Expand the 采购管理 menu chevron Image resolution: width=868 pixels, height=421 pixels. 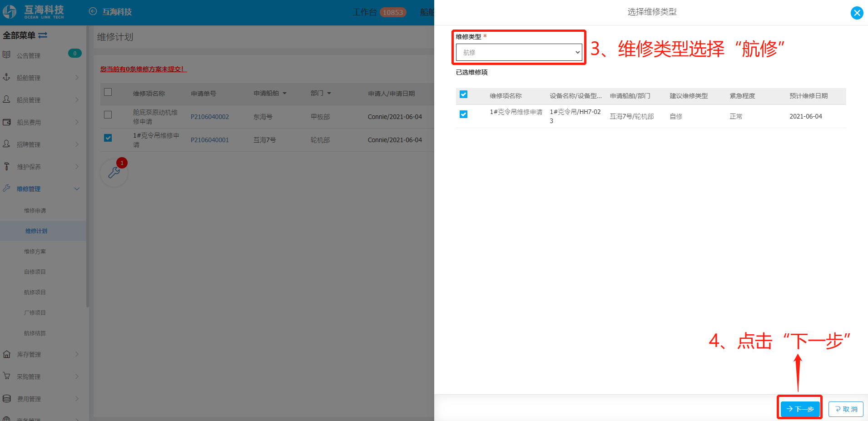click(77, 376)
